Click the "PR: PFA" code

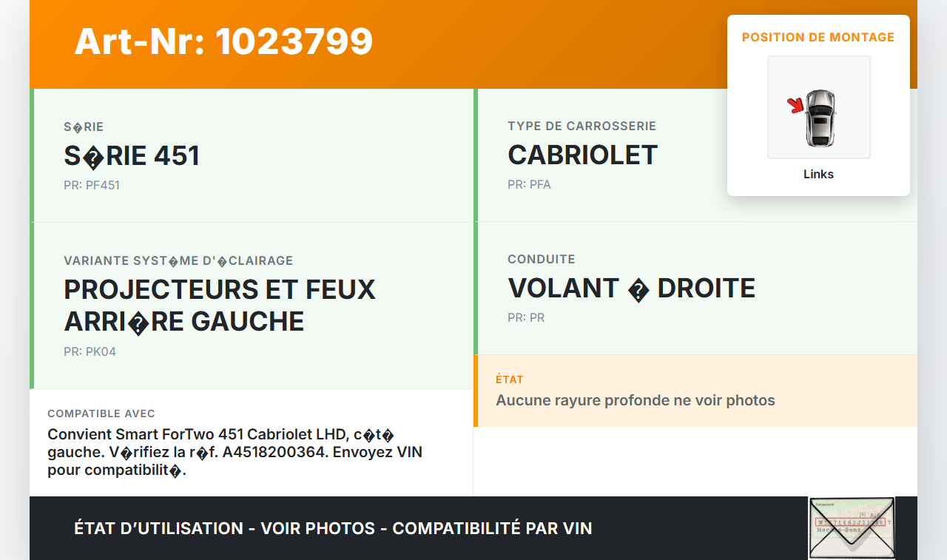529,185
